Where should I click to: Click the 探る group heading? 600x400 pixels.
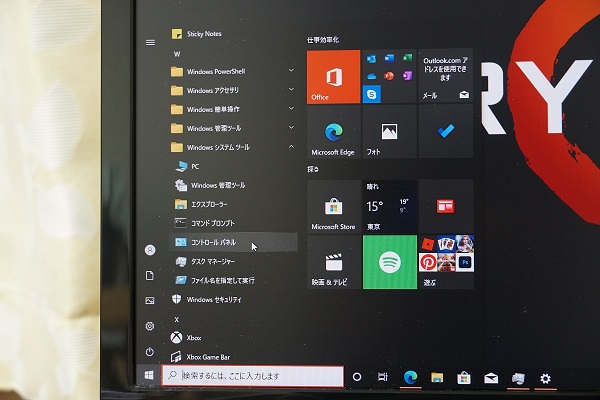tap(313, 169)
